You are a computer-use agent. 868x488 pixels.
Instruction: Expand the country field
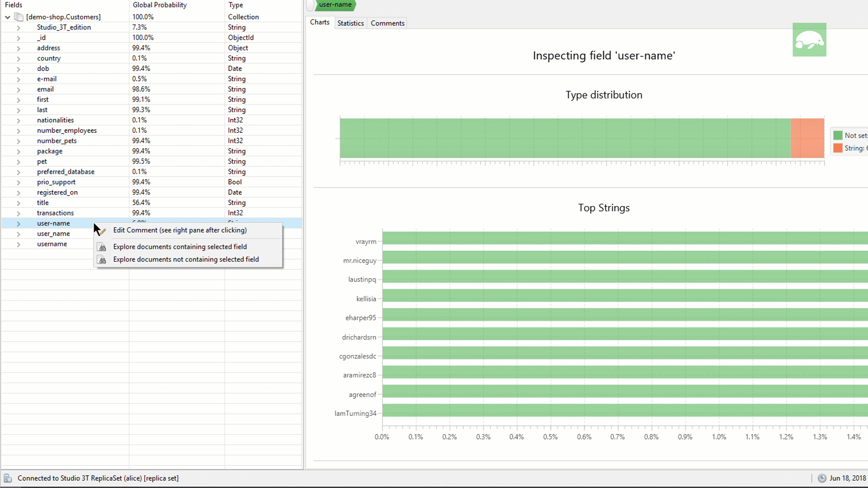pos(19,59)
